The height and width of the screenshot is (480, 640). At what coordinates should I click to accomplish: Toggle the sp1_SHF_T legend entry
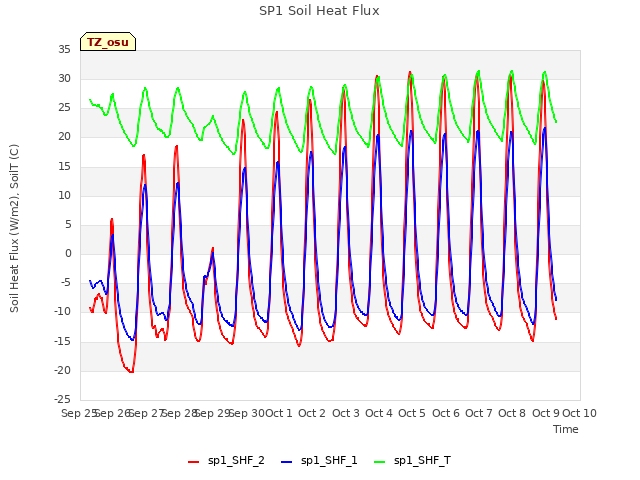(412, 461)
